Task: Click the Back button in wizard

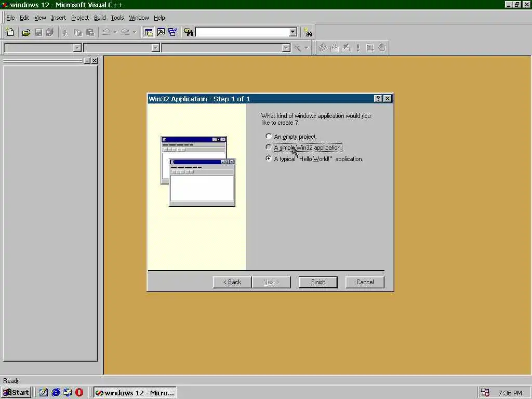Action: point(232,282)
